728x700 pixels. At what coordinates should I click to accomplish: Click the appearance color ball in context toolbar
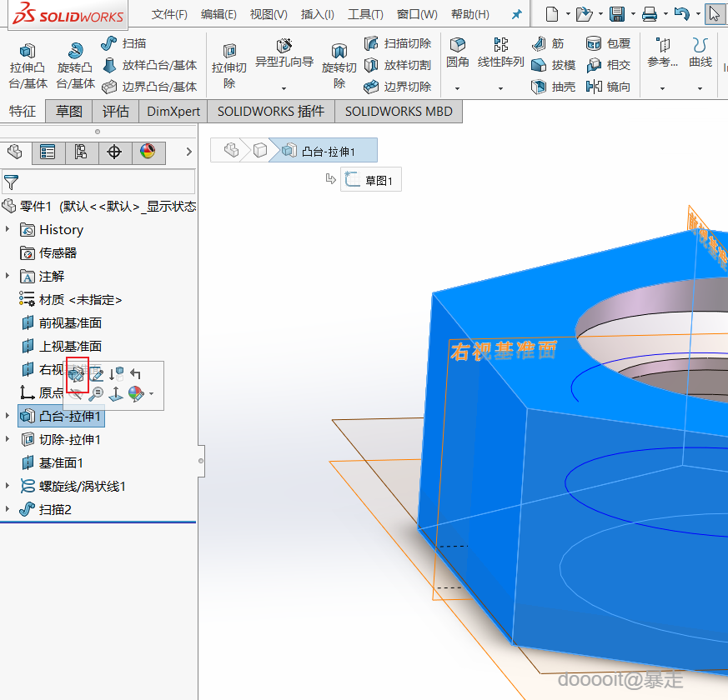pos(136,393)
